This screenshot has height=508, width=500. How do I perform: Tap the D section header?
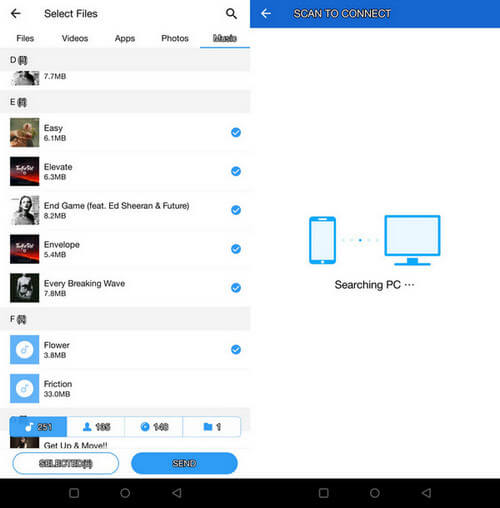click(x=125, y=60)
